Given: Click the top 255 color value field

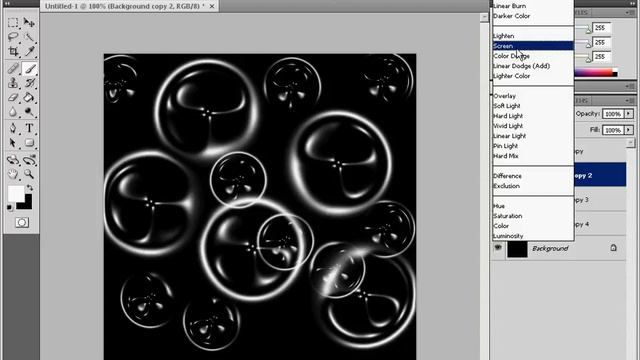Looking at the screenshot, I should (x=601, y=28).
